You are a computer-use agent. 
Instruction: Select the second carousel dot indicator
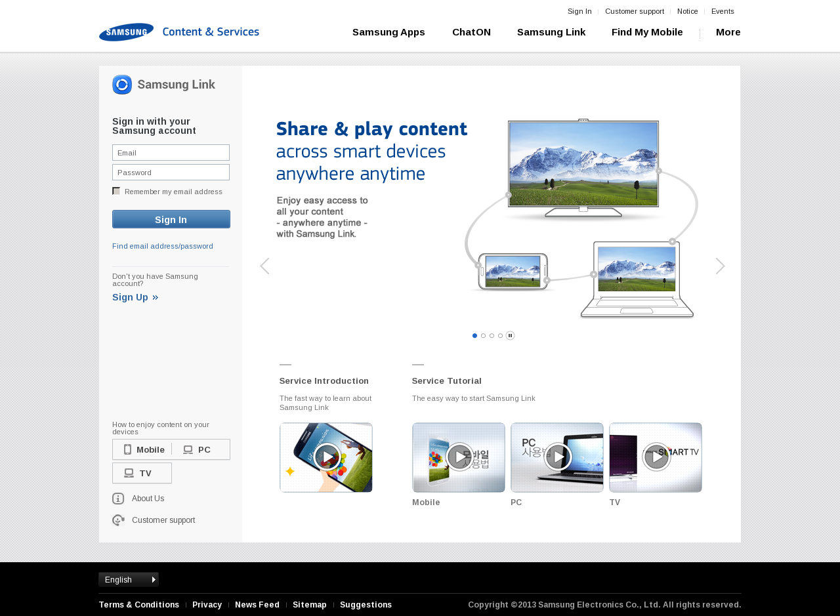point(484,336)
